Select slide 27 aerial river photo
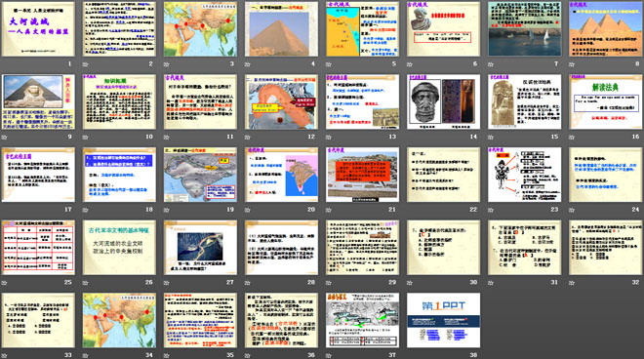644x359 pixels. coord(200,248)
